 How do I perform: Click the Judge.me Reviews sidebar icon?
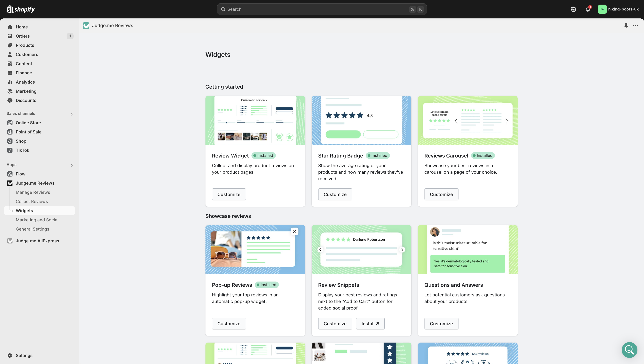tap(10, 183)
